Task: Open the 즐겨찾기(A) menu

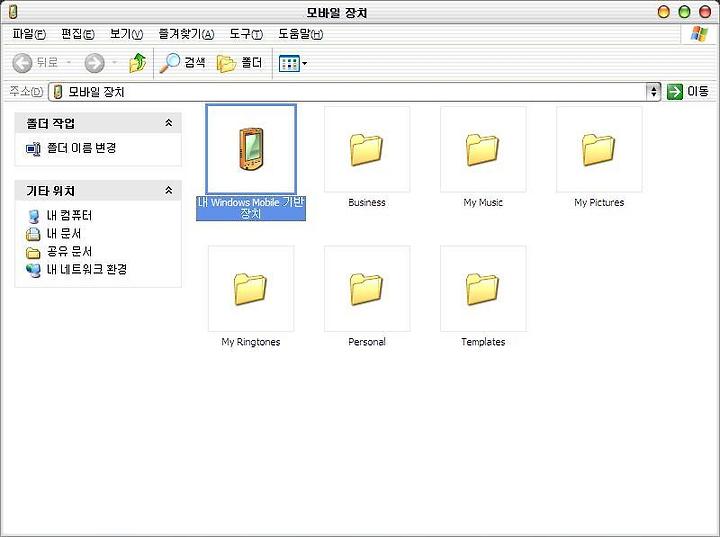Action: pyautogui.click(x=186, y=34)
